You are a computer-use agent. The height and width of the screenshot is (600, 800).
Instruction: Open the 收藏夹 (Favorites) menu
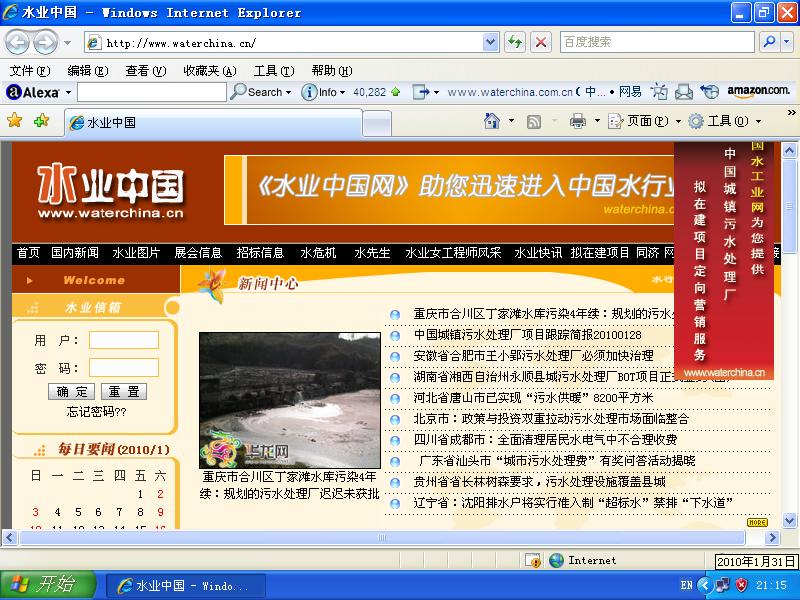[210, 70]
